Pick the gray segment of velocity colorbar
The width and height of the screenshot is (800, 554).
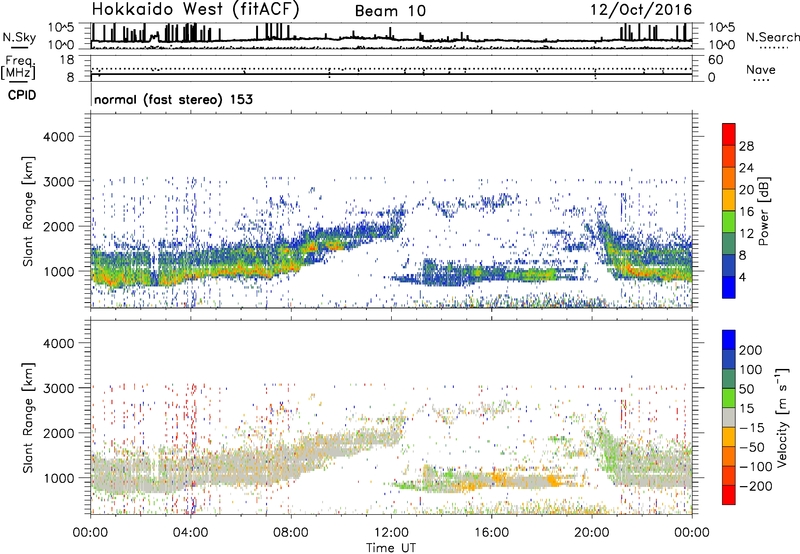click(729, 417)
